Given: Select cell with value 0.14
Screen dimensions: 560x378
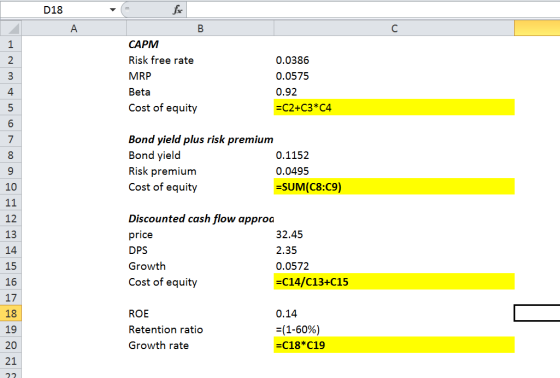Looking at the screenshot, I should pos(394,313).
